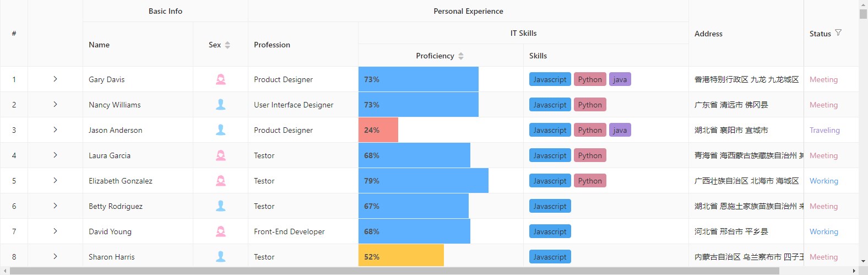Expand row 8 for Sharon Harris

click(x=55, y=257)
